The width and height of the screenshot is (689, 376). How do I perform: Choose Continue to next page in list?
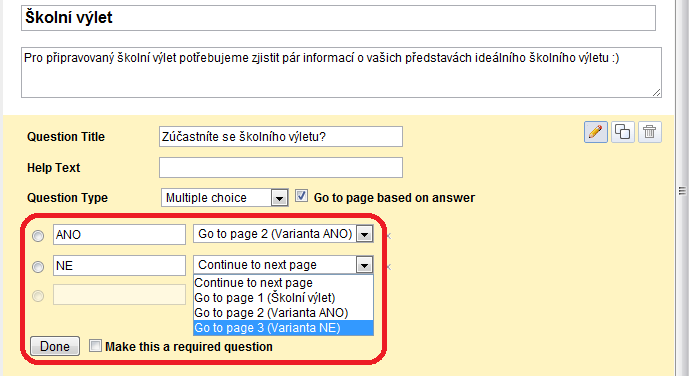point(283,283)
